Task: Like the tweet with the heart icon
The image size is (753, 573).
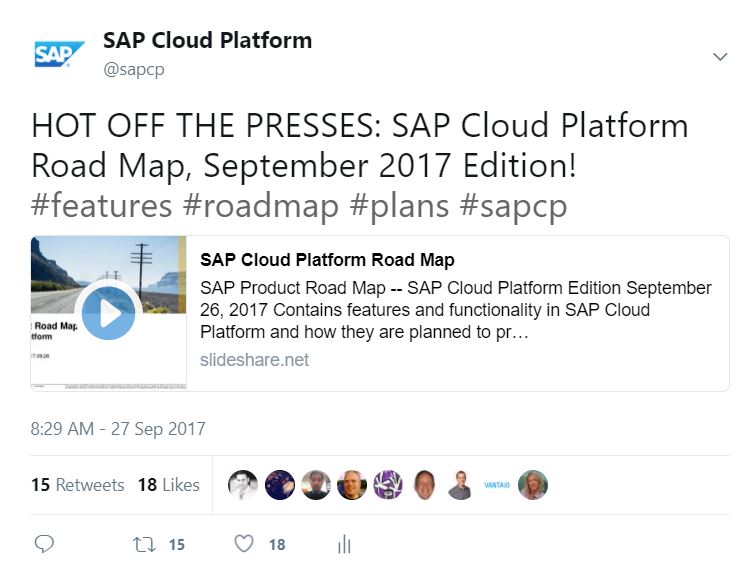Action: pos(243,544)
